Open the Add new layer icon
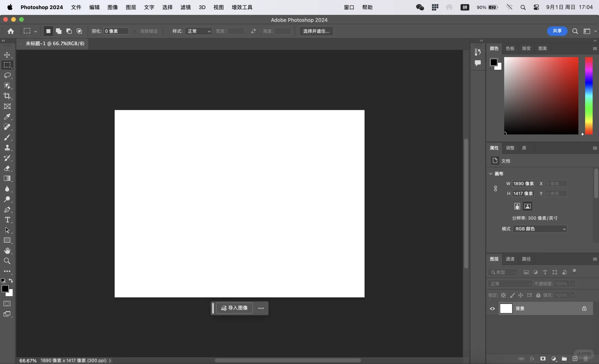The image size is (599, 364). (575, 359)
